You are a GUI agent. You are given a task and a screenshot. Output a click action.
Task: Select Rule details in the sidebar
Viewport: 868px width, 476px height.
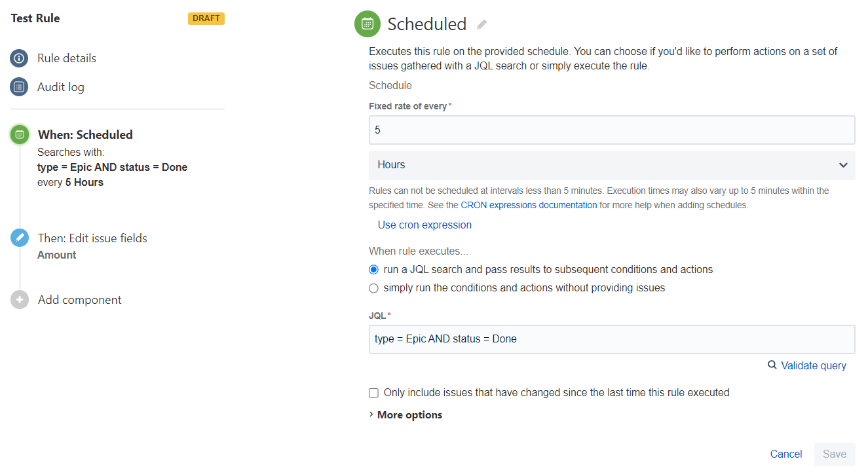[x=67, y=58]
